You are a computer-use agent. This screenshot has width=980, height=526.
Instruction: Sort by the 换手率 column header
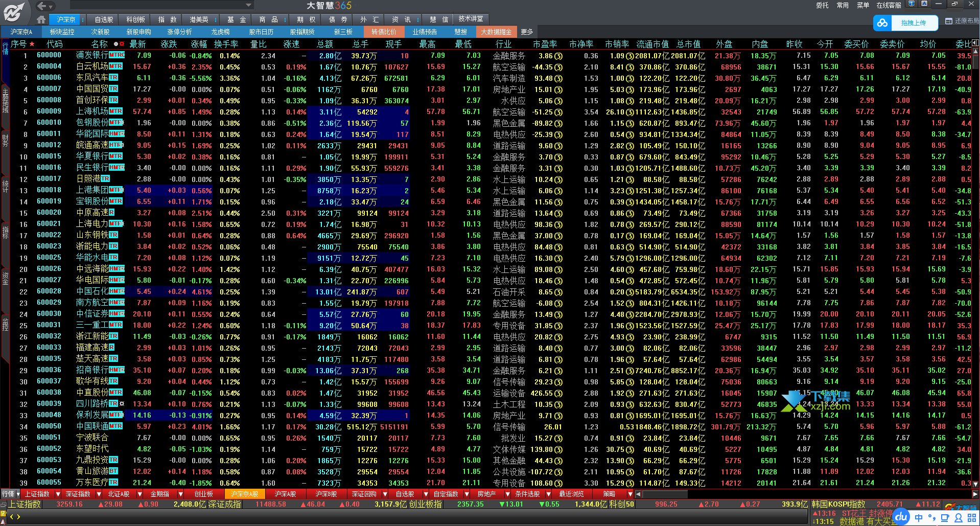click(226, 44)
